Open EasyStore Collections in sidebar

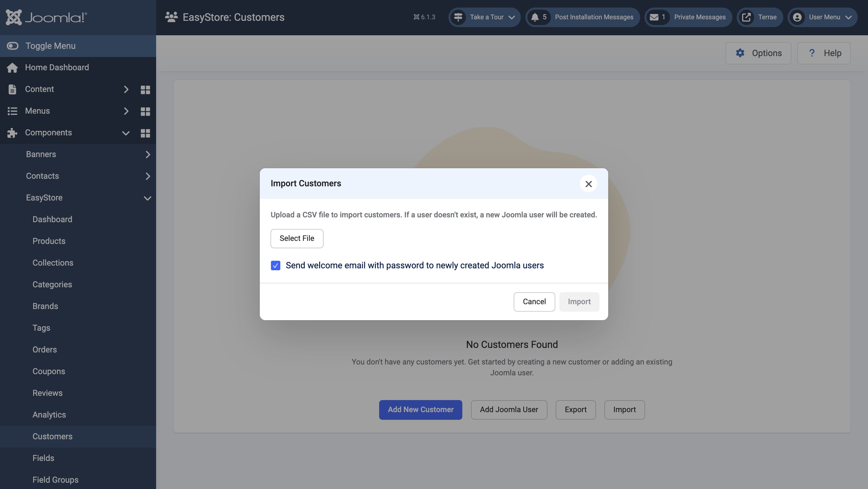click(x=52, y=263)
